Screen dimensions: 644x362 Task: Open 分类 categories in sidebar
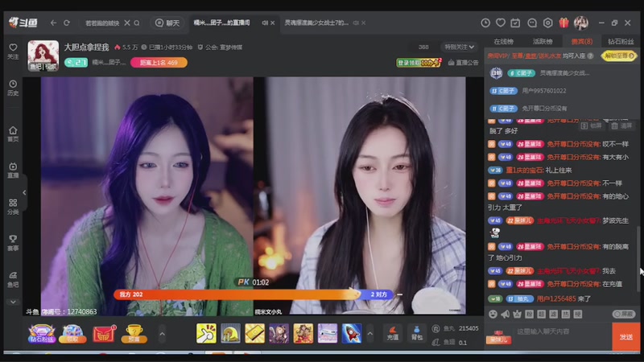(13, 207)
